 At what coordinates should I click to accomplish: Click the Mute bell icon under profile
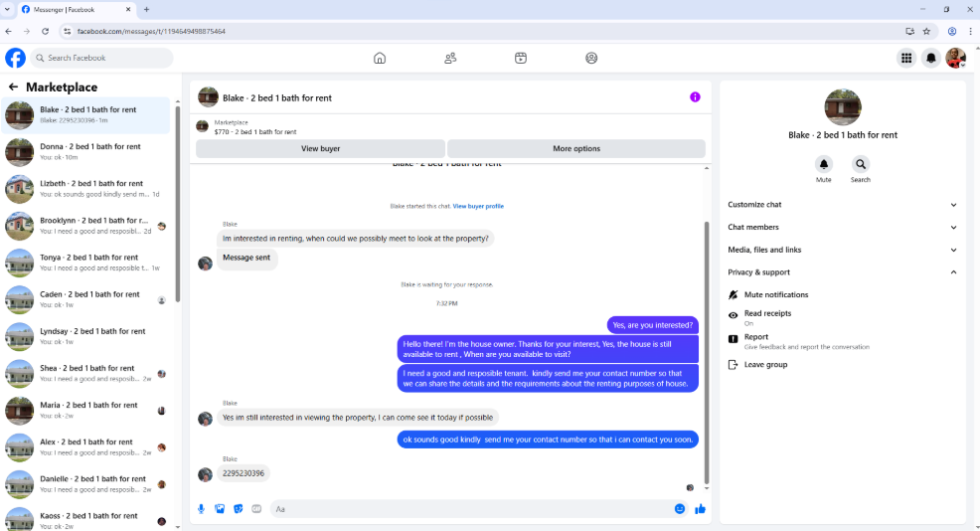(823, 164)
